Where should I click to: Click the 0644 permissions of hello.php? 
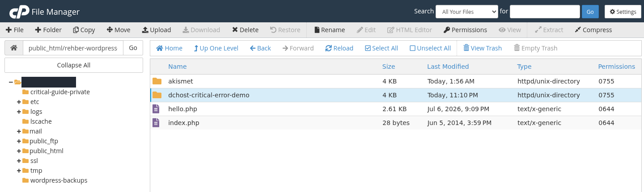tap(606, 109)
